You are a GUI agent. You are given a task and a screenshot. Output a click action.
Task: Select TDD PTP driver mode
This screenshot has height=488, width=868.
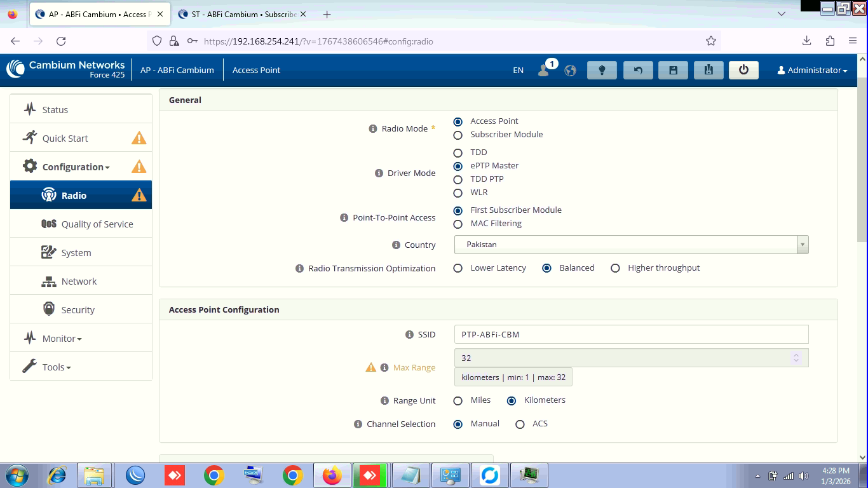point(458,180)
